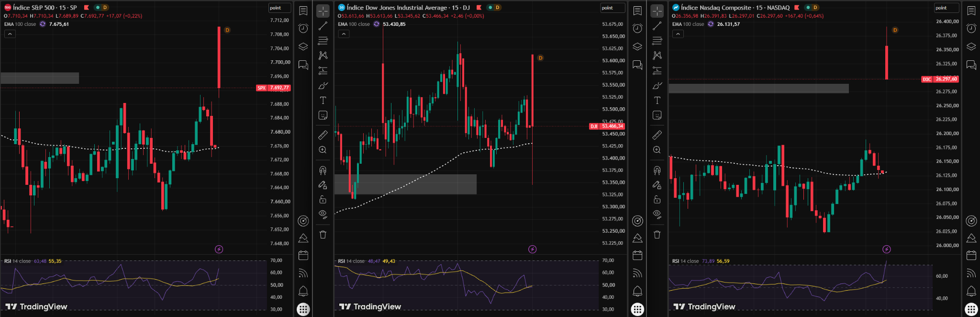This screenshot has width=980, height=317.
Task: Select the ruler measure tool beside Dow Jones chart
Action: [323, 135]
